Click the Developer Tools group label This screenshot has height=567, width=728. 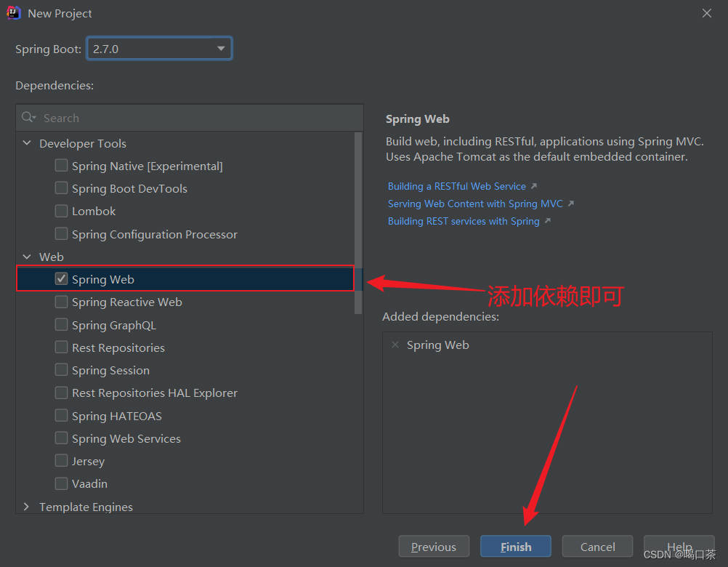pos(83,143)
